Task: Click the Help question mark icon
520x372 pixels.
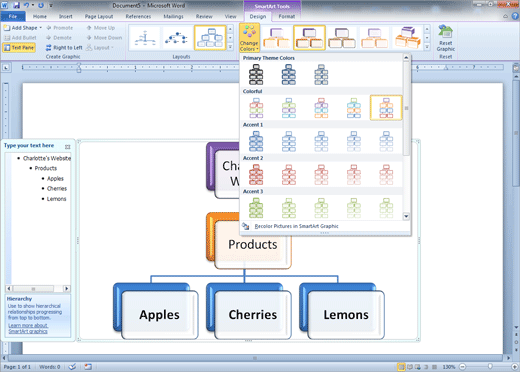Action: [515, 16]
